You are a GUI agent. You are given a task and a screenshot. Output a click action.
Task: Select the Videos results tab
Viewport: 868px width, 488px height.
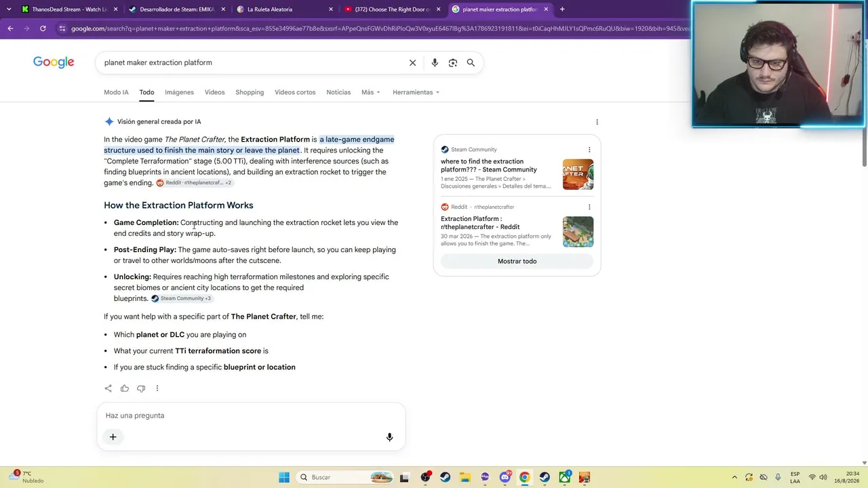[x=214, y=92]
